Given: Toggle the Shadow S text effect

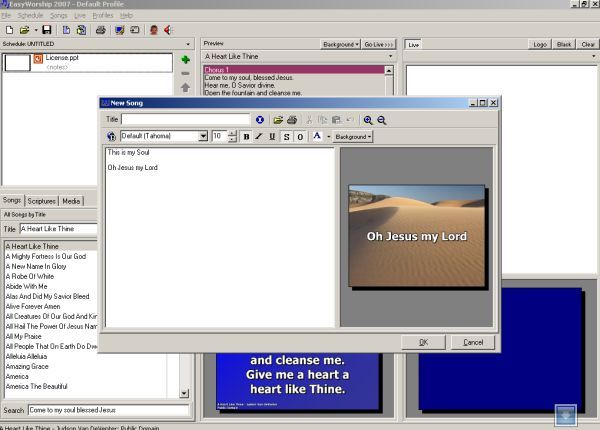Looking at the screenshot, I should point(286,137).
